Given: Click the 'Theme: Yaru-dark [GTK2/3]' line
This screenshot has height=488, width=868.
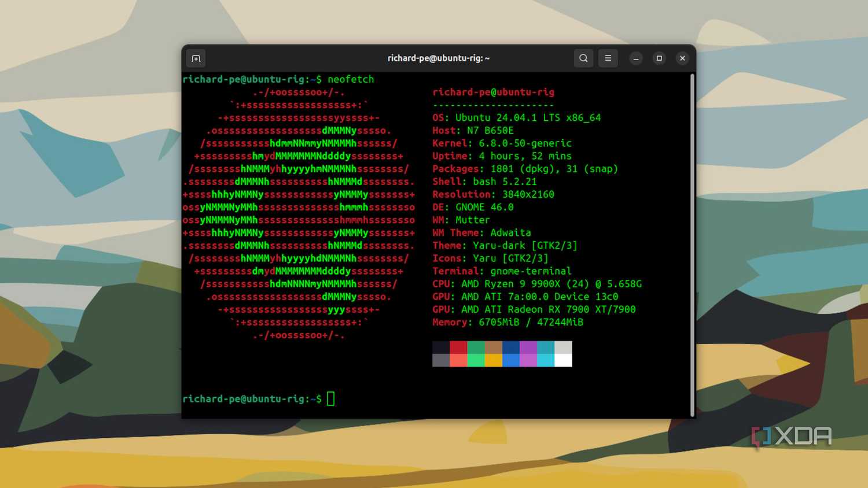Looking at the screenshot, I should [x=505, y=245].
